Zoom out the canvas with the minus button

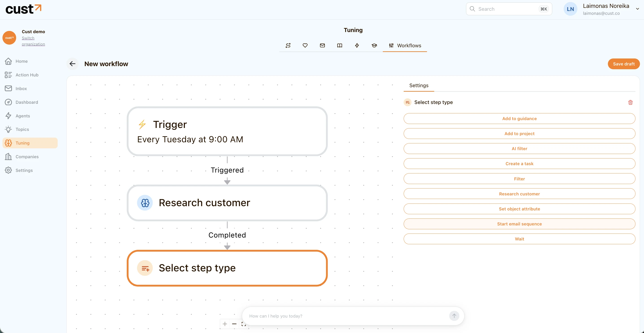(234, 324)
